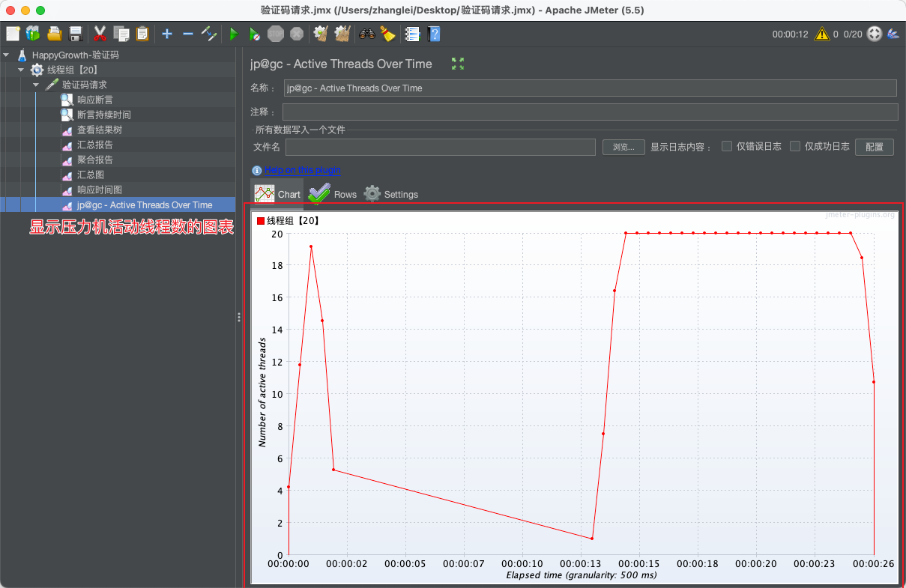Image resolution: width=906 pixels, height=588 pixels.
Task: Collapse the HappyGrowth-验证码 test plan node
Action: (6, 55)
